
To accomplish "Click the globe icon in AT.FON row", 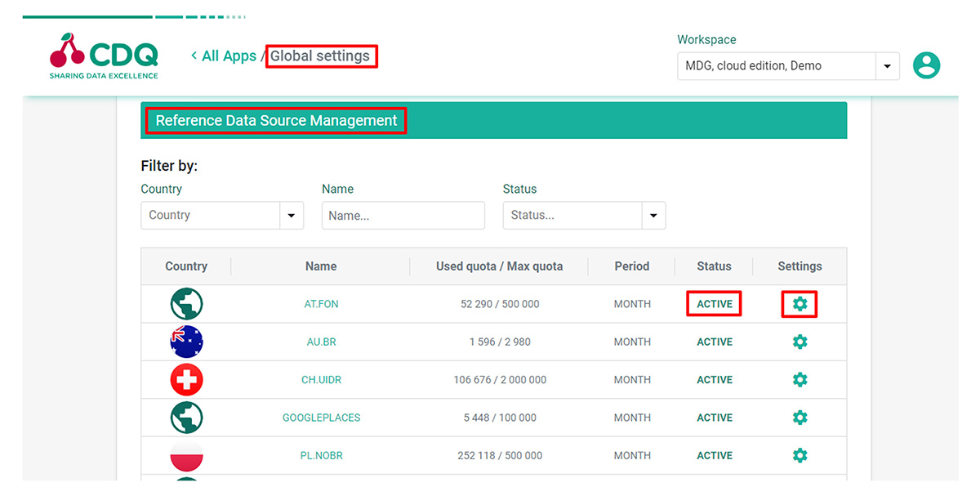I will pyautogui.click(x=186, y=304).
